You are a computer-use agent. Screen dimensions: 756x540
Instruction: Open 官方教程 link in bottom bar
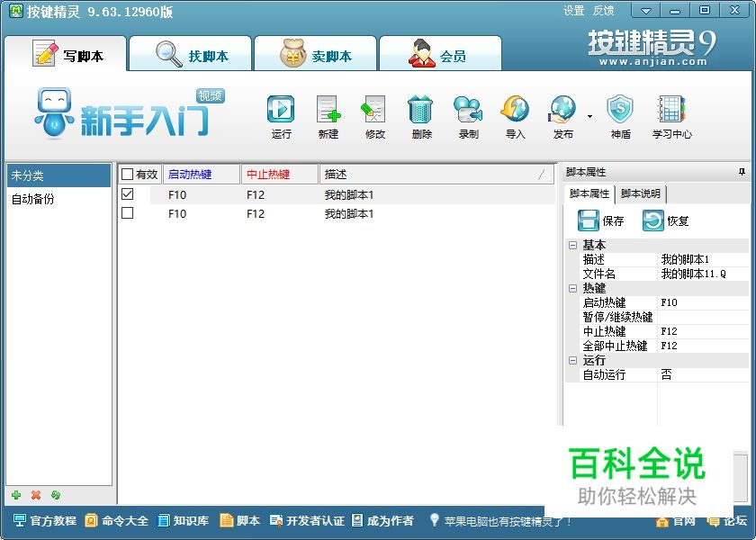tap(45, 521)
